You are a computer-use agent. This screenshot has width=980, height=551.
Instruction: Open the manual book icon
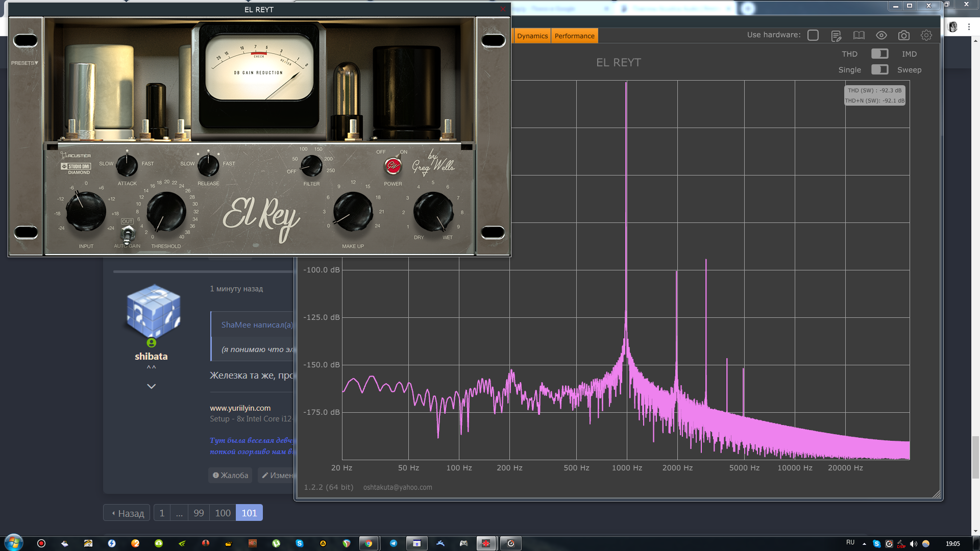(x=859, y=35)
